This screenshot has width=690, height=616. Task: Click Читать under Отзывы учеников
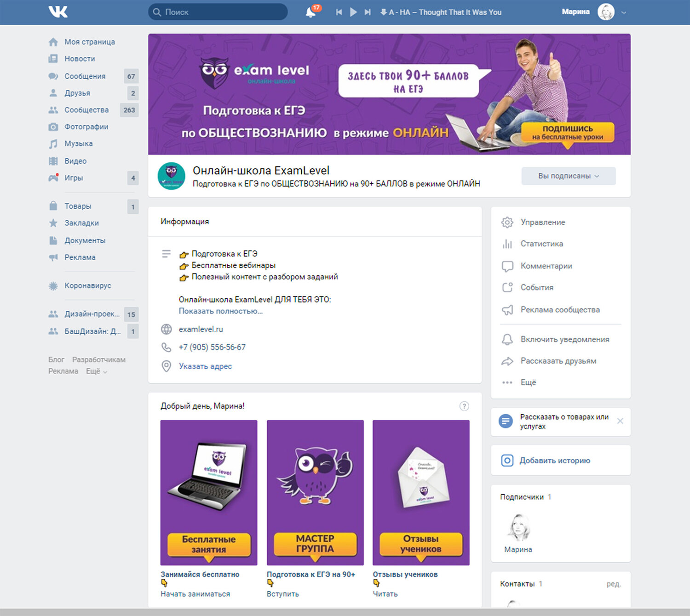point(385,594)
